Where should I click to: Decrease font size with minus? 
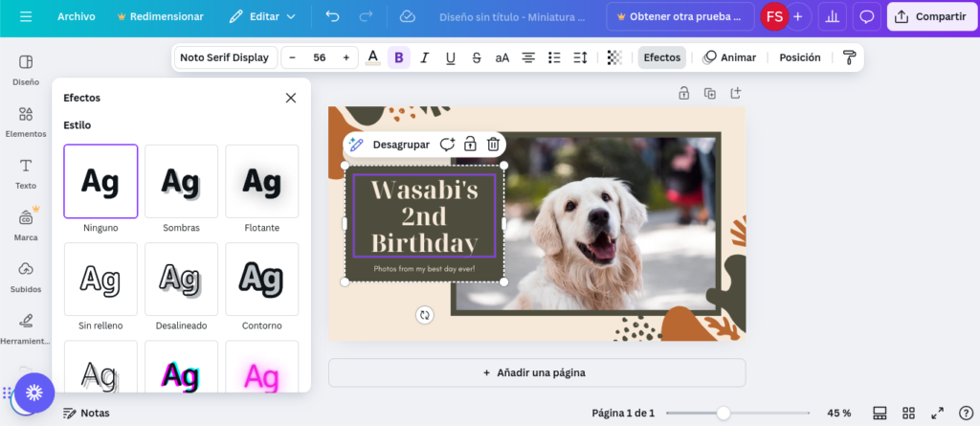pyautogui.click(x=292, y=57)
